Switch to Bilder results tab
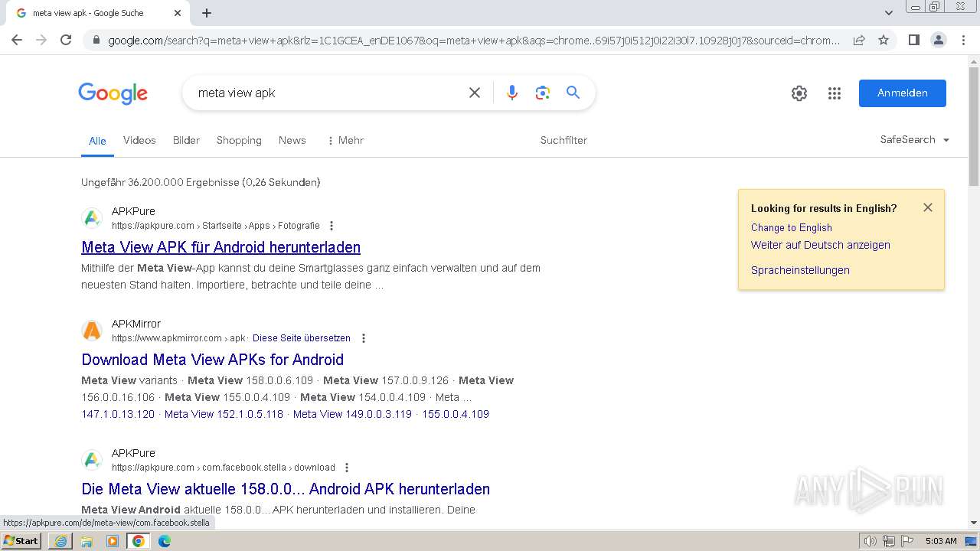 [x=186, y=140]
